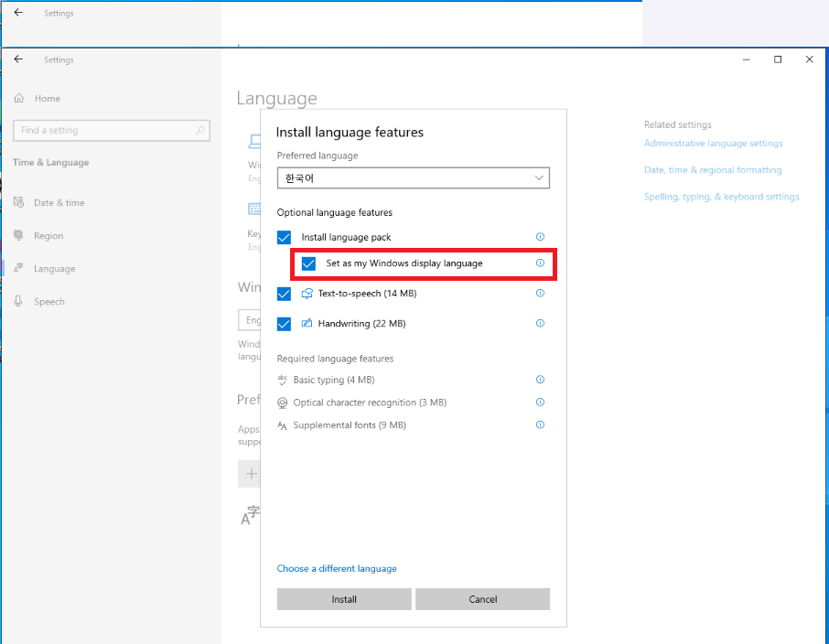Click info icon for Windows display language
This screenshot has width=829, height=644.
pos(540,263)
